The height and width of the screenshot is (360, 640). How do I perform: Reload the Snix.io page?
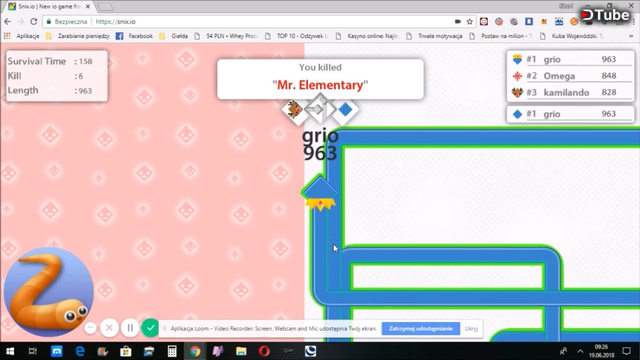click(34, 22)
